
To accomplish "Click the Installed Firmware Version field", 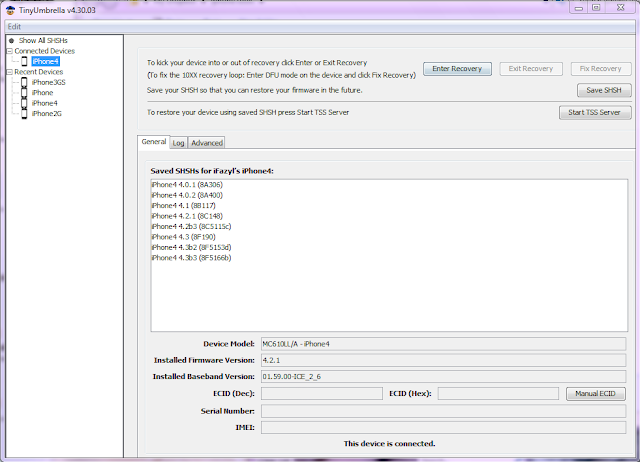I will click(443, 360).
